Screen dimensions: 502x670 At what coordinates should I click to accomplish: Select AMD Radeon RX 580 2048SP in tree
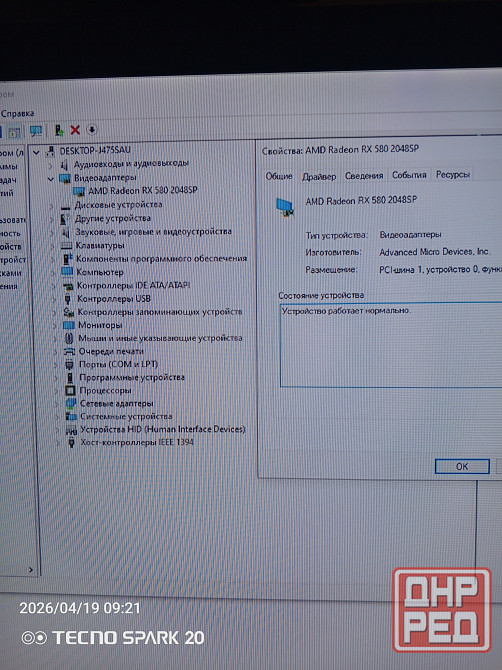pyautogui.click(x=143, y=190)
